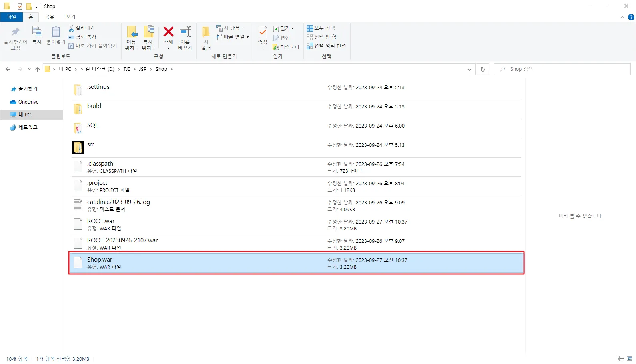
Task: Select the build folder
Action: (296, 109)
